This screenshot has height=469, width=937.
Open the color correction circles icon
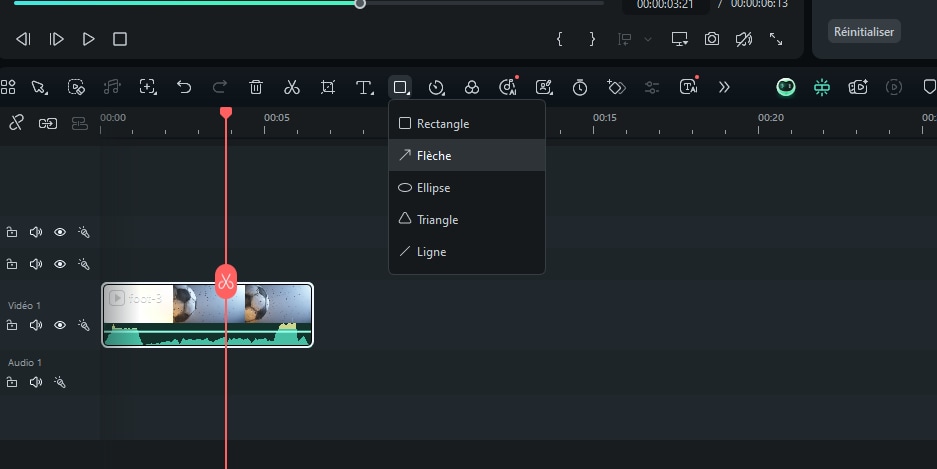(472, 87)
